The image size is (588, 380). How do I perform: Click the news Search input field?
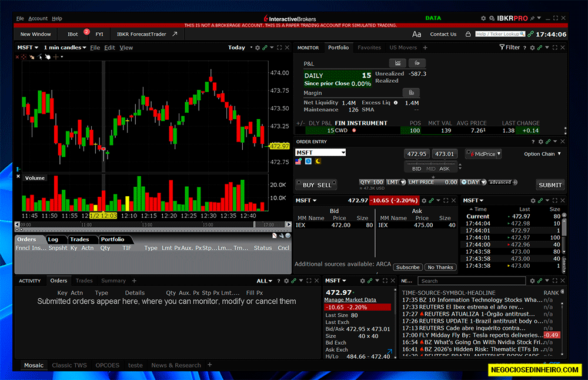click(472, 281)
